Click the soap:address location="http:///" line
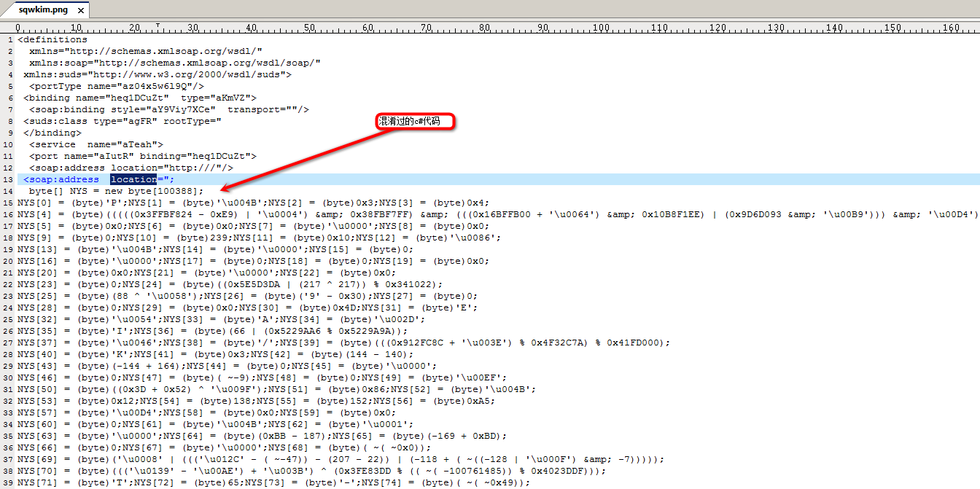The height and width of the screenshot is (489, 980). (x=131, y=168)
